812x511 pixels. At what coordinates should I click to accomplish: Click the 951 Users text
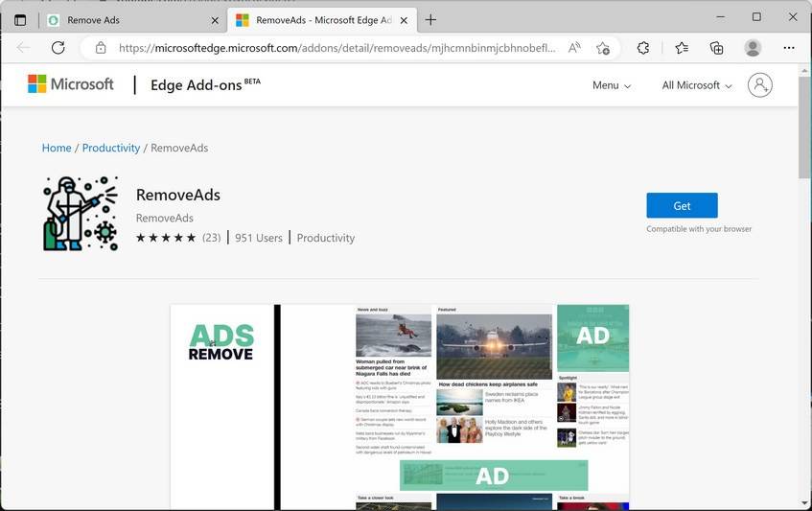coord(259,238)
